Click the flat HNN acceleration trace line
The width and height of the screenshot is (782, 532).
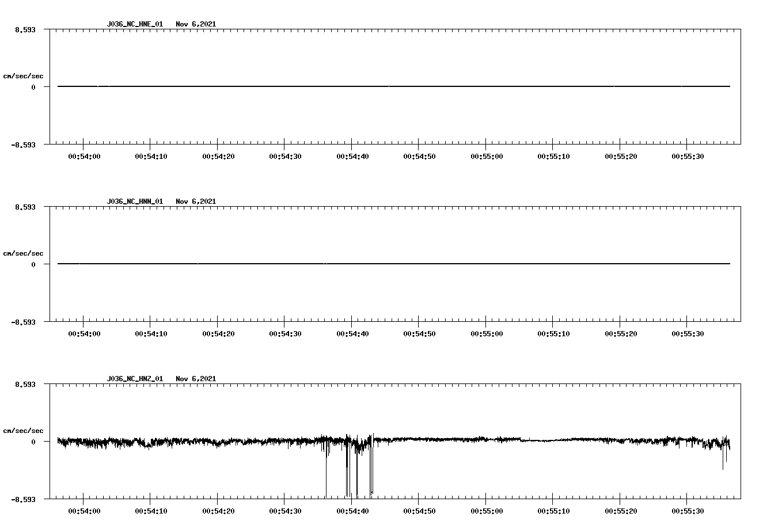pyautogui.click(x=394, y=264)
